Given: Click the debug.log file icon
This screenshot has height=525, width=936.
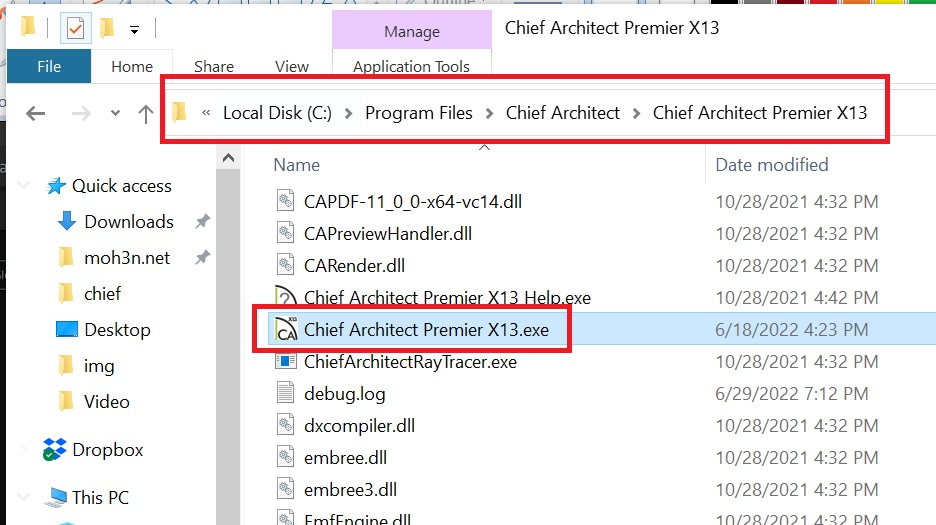Looking at the screenshot, I should pos(286,394).
